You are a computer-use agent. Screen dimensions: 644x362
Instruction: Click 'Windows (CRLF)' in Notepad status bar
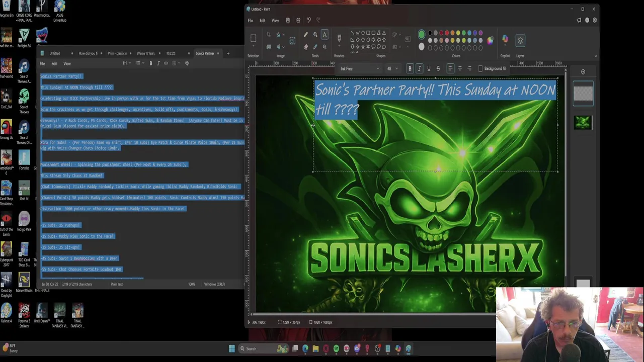coord(214,284)
